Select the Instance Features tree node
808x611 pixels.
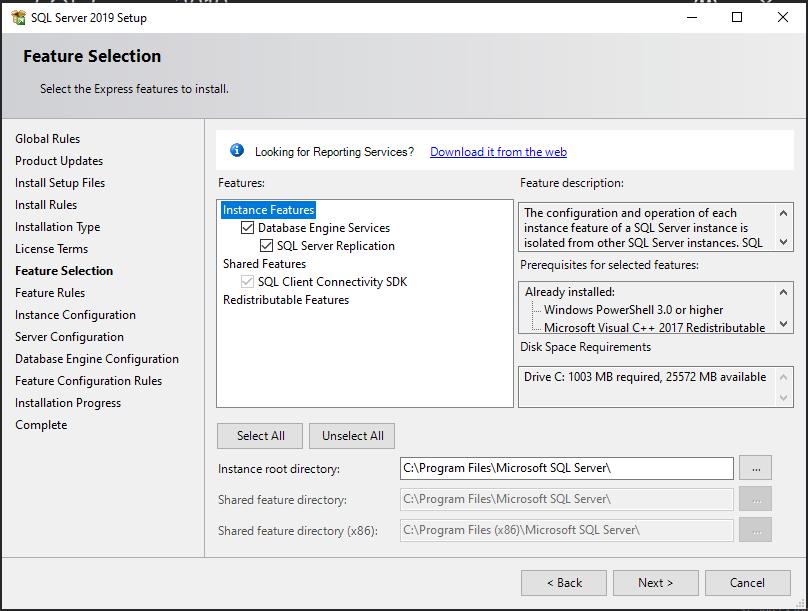pyautogui.click(x=268, y=210)
